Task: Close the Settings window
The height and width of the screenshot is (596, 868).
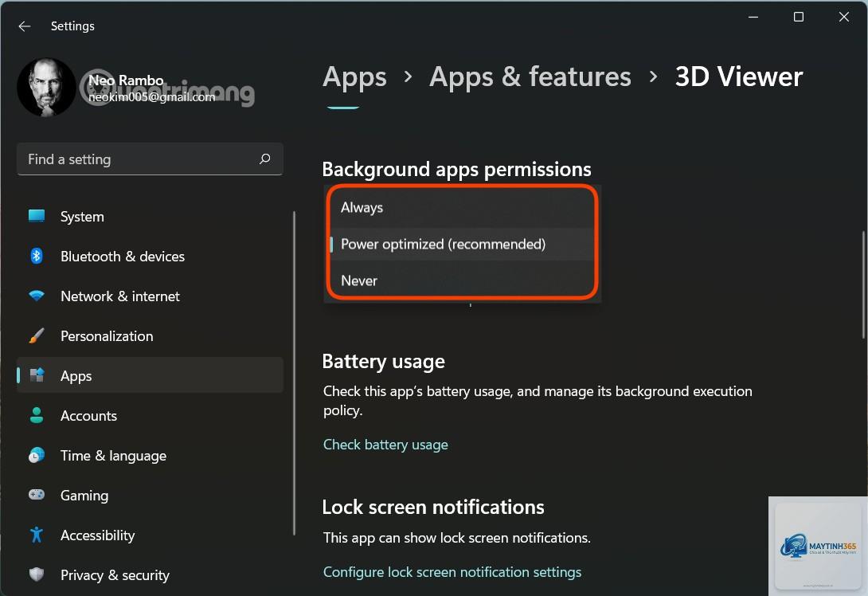Action: [x=843, y=18]
